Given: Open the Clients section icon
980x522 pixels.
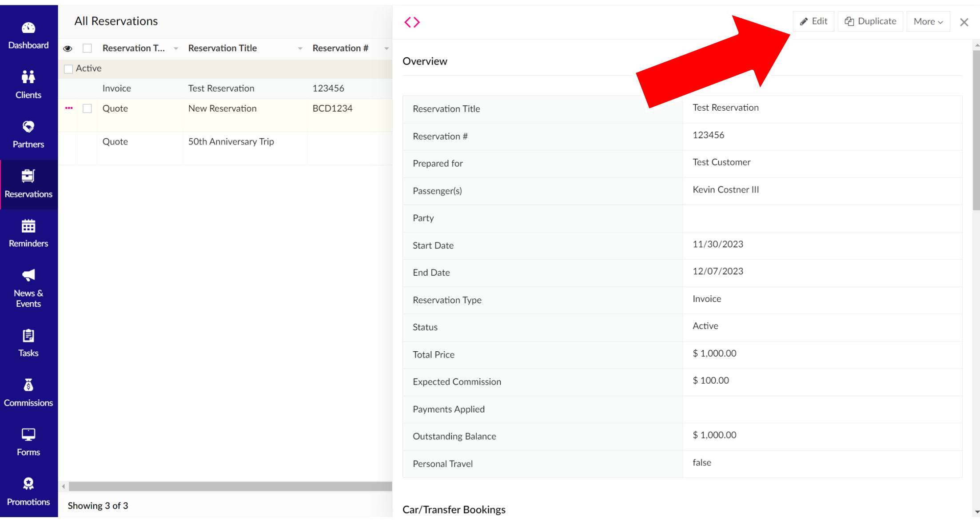Looking at the screenshot, I should click(28, 77).
